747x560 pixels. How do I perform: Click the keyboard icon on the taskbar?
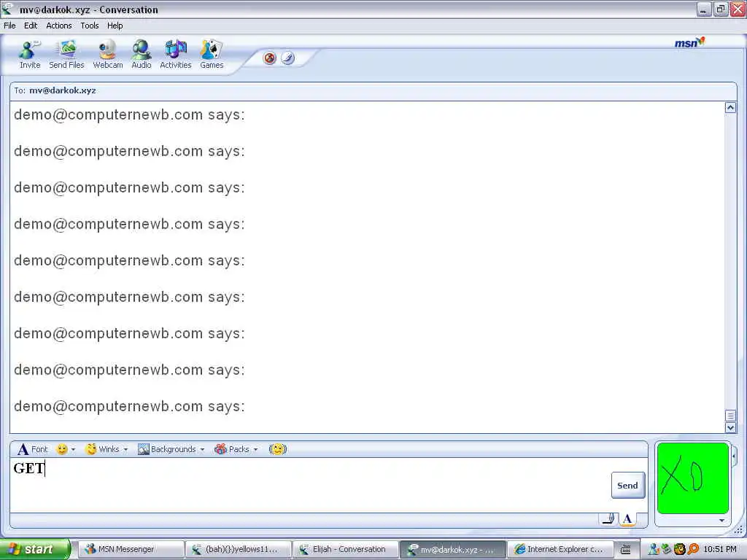[x=625, y=550]
